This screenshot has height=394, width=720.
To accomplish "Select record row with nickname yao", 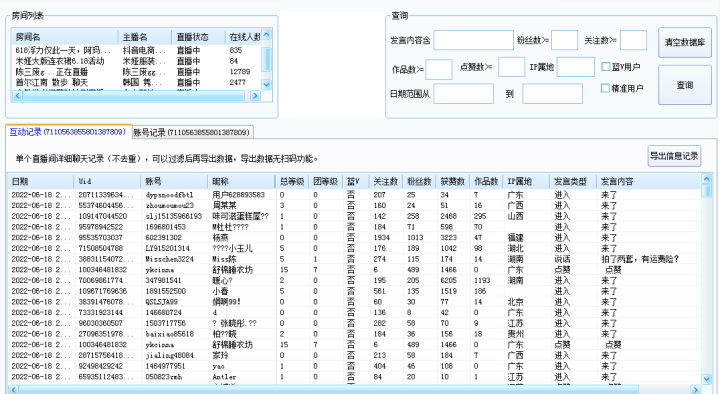I will [354, 366].
